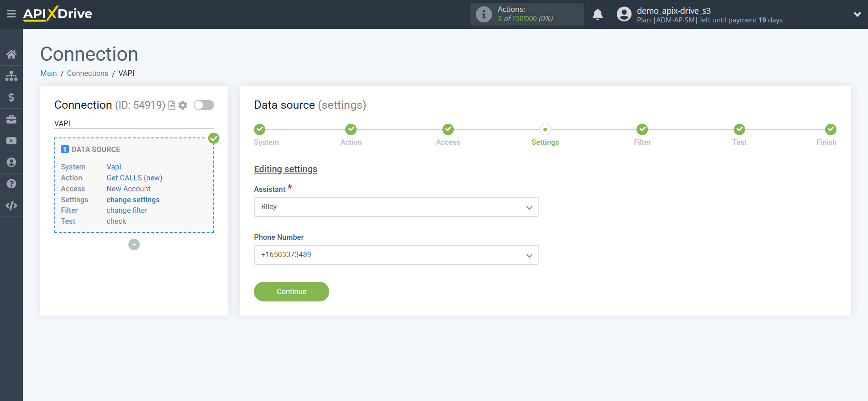Click the ApiX-Drive logo
Viewport: 868px width, 401px height.
pyautogui.click(x=58, y=14)
